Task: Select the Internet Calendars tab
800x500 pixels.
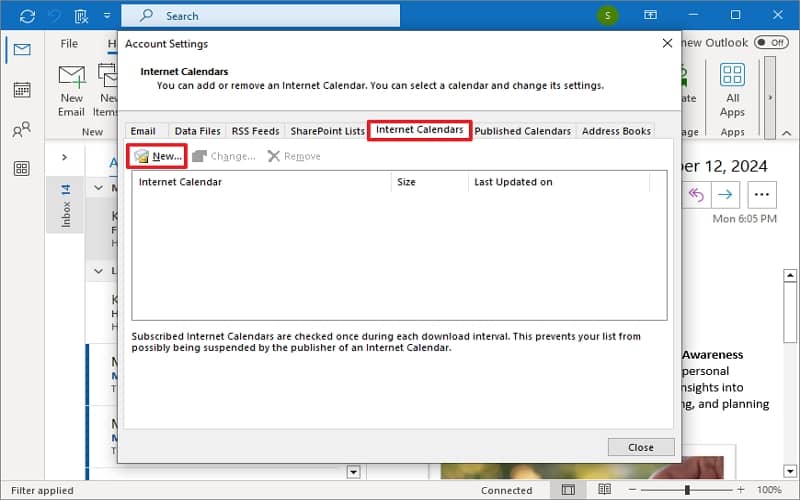Action: pyautogui.click(x=419, y=130)
